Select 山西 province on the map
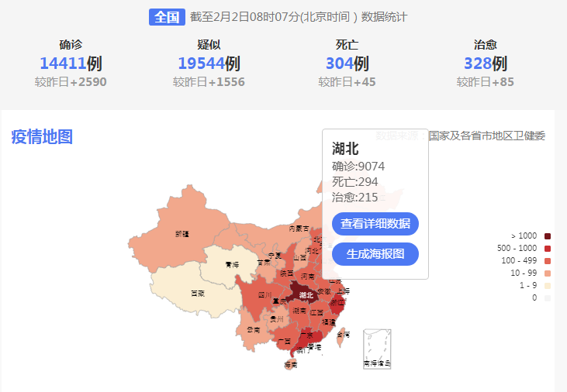The width and height of the screenshot is (567, 392). tap(299, 257)
